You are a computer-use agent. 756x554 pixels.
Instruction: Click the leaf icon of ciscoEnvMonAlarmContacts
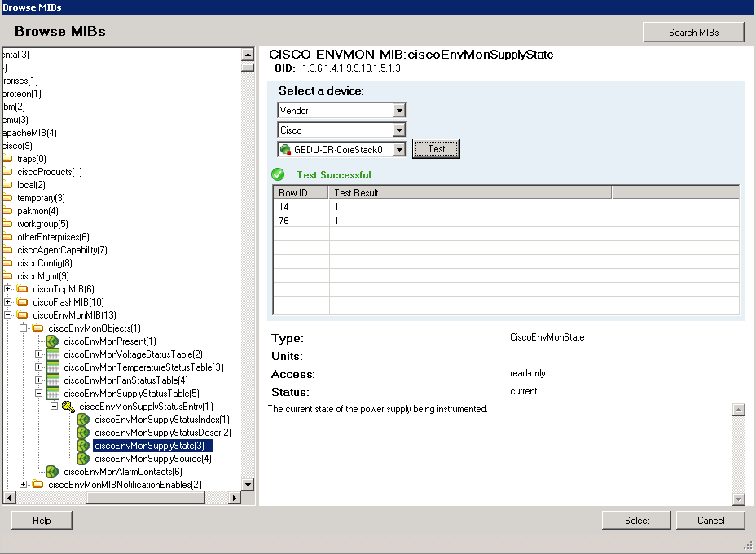pyautogui.click(x=53, y=472)
